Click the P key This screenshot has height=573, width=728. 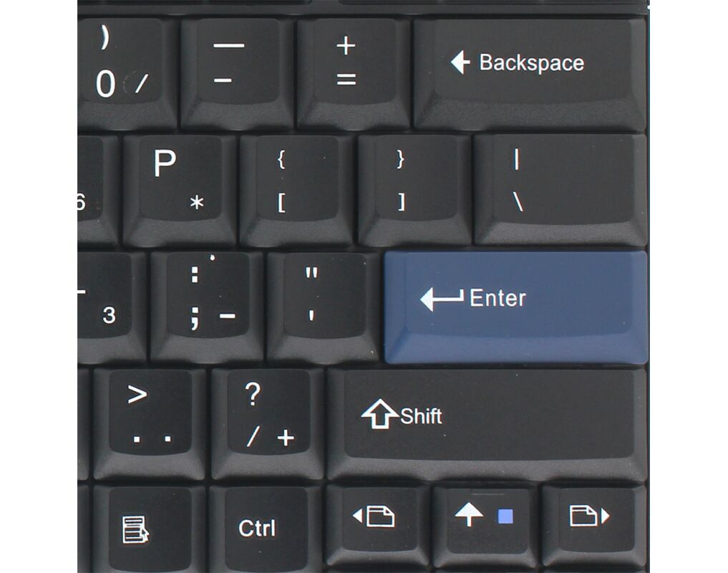[180, 191]
